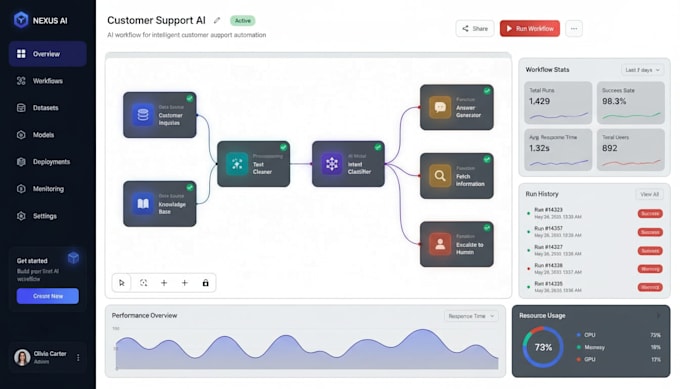Open Settings in the sidebar
The height and width of the screenshot is (389, 680).
(x=47, y=216)
